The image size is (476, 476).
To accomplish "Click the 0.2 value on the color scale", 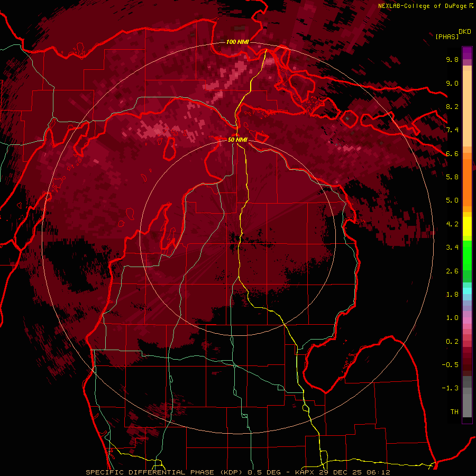I will coord(452,342).
